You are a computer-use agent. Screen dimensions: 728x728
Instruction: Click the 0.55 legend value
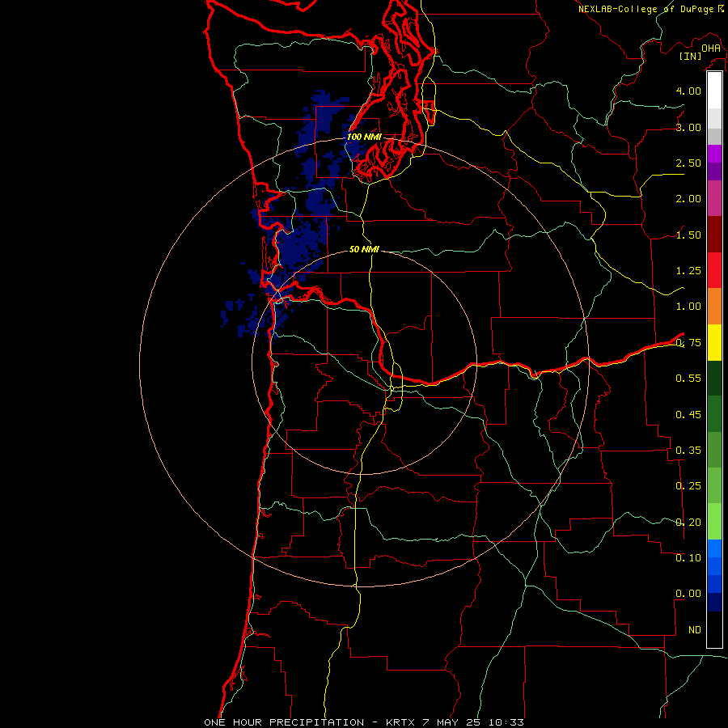(688, 379)
